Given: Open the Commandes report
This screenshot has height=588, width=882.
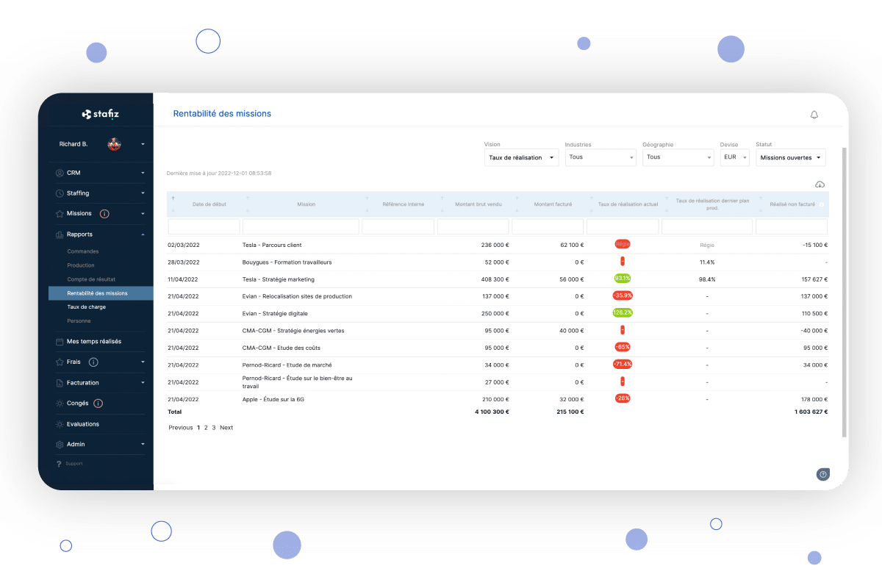Looking at the screenshot, I should (x=82, y=251).
